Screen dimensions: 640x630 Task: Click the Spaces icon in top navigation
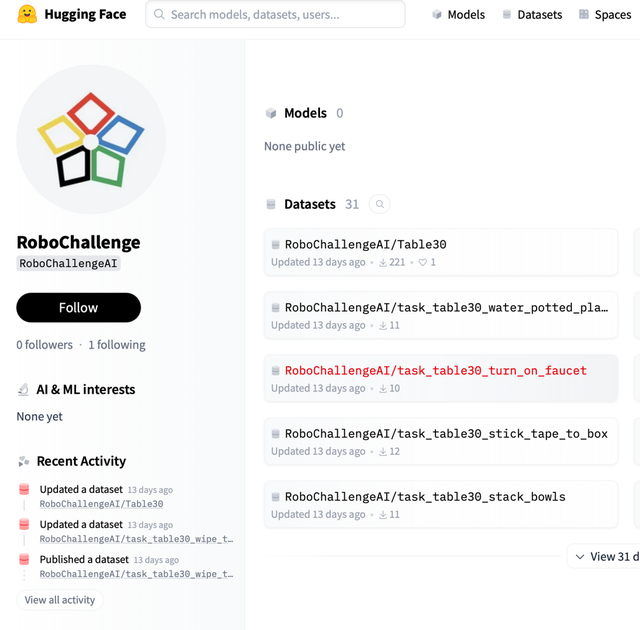[584, 15]
